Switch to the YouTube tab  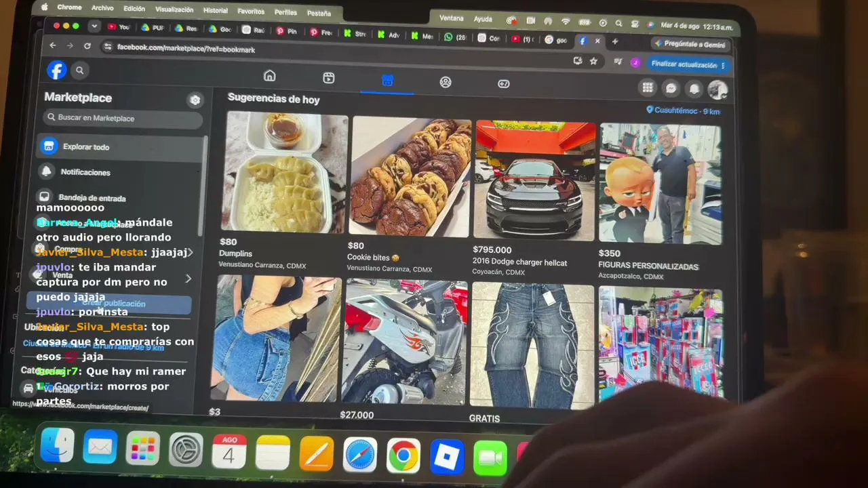119,27
